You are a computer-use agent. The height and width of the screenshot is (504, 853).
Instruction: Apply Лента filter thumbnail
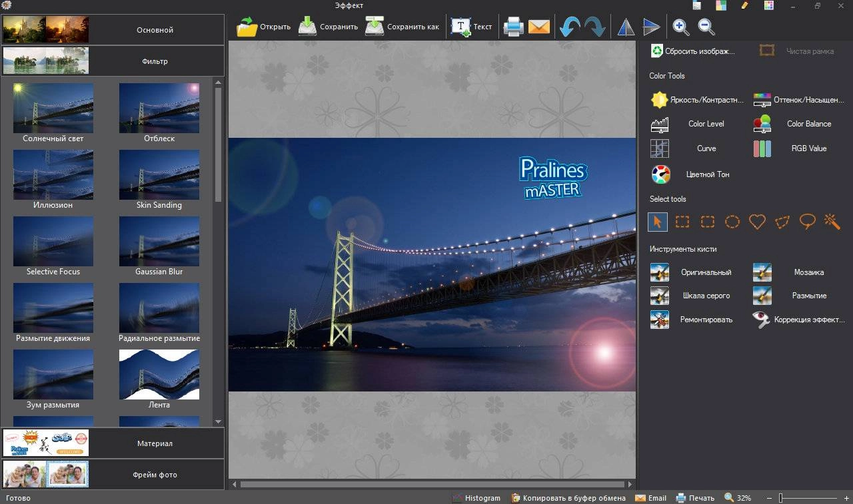point(159,375)
